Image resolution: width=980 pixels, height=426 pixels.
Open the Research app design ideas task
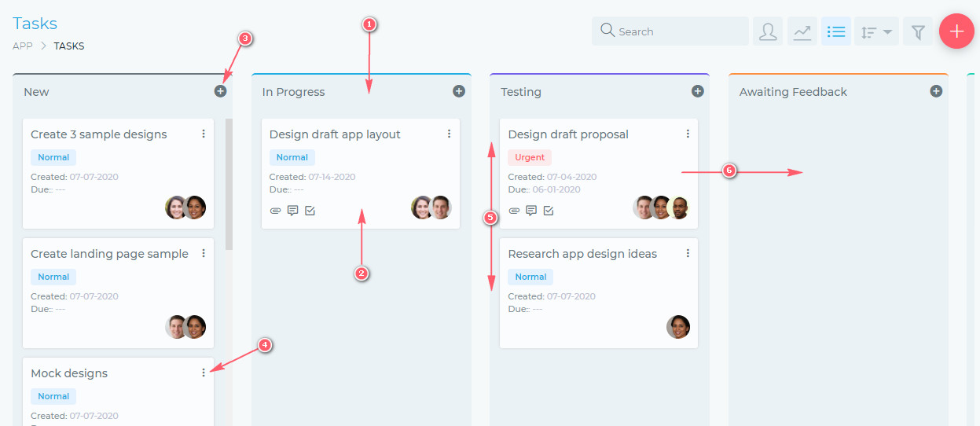point(582,254)
